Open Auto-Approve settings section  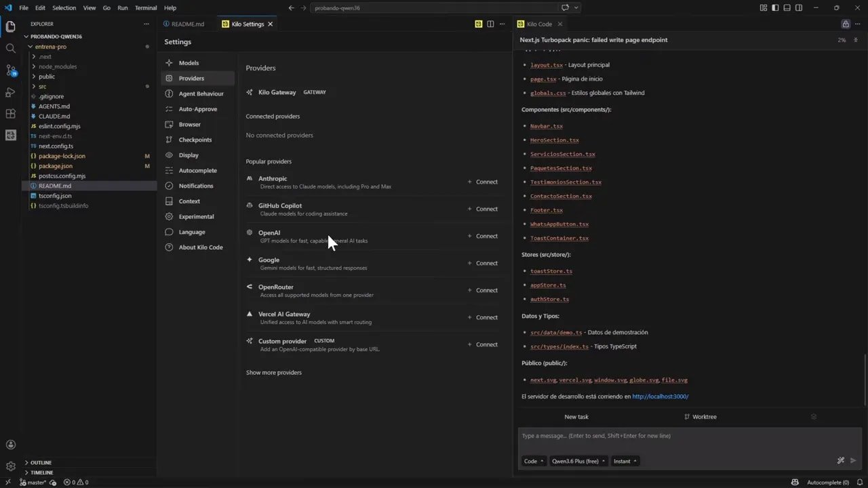(x=198, y=109)
